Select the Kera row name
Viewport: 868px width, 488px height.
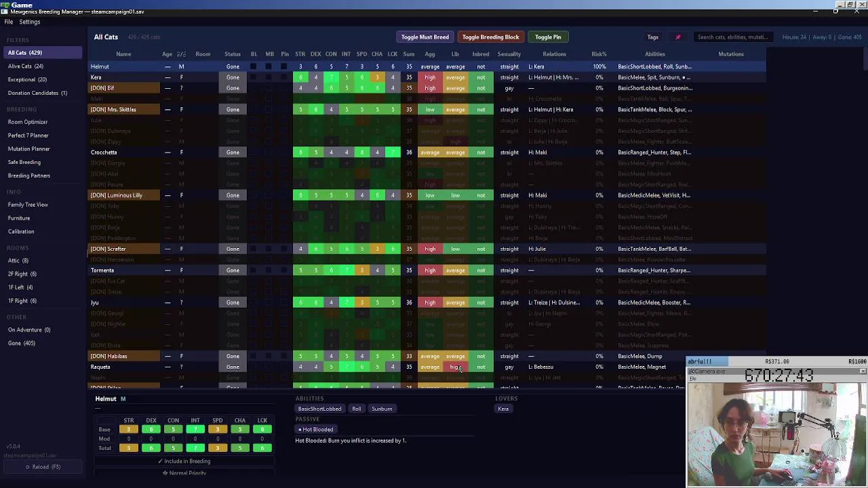tap(96, 77)
